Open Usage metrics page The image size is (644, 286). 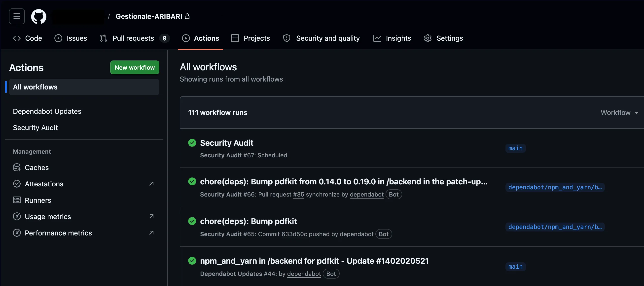(x=84, y=217)
